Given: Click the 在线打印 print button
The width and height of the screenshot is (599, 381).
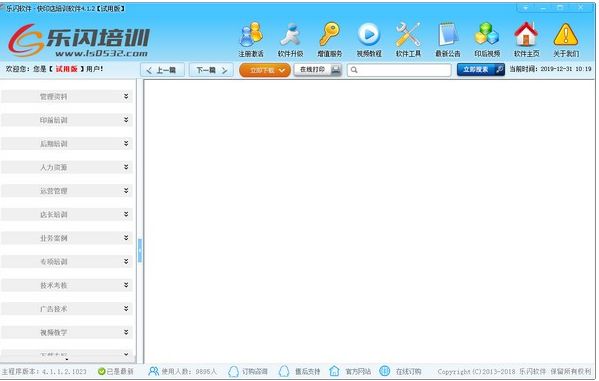Looking at the screenshot, I should [x=318, y=70].
